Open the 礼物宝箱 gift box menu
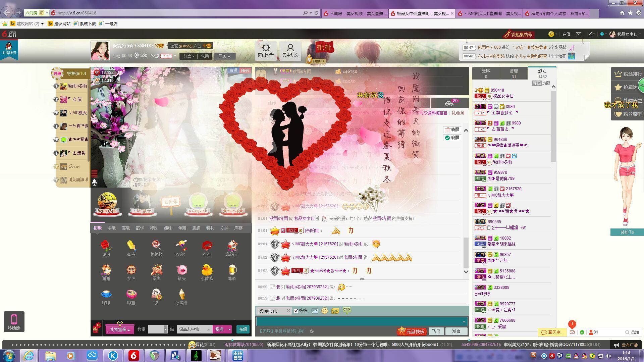Viewport: 644px width, 362px height. coord(120,329)
